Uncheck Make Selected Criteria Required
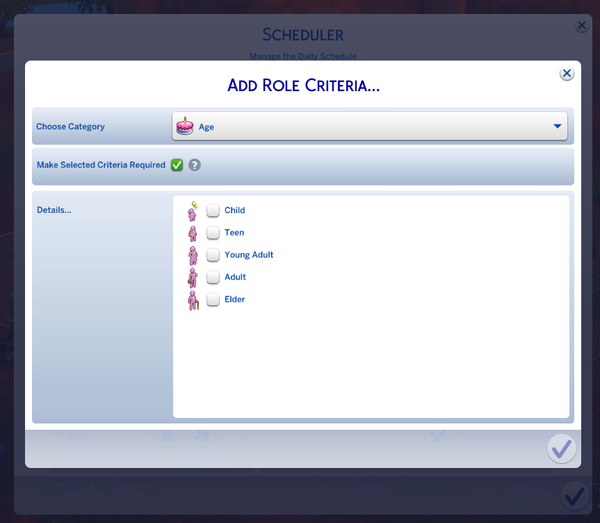600x523 pixels. click(177, 165)
